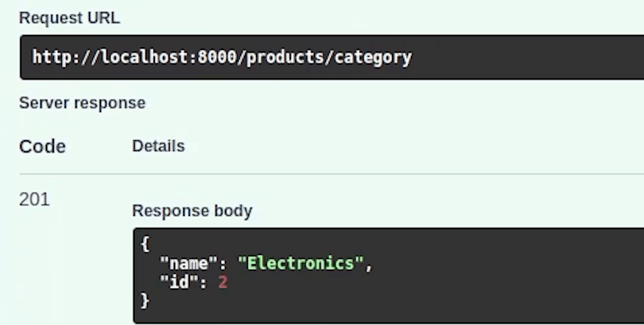644x325 pixels.
Task: Click the Code column header
Action: [42, 146]
